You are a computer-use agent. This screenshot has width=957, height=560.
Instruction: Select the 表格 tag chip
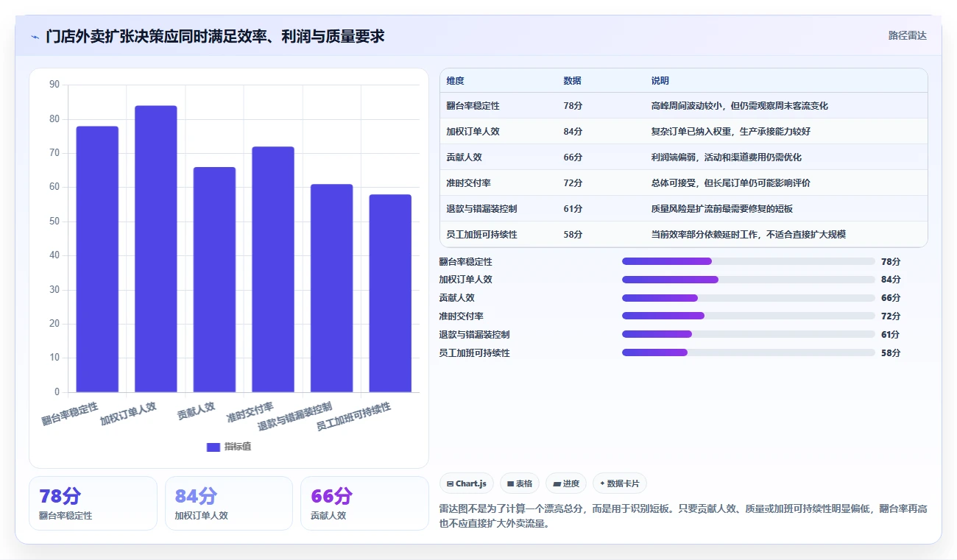point(520,483)
